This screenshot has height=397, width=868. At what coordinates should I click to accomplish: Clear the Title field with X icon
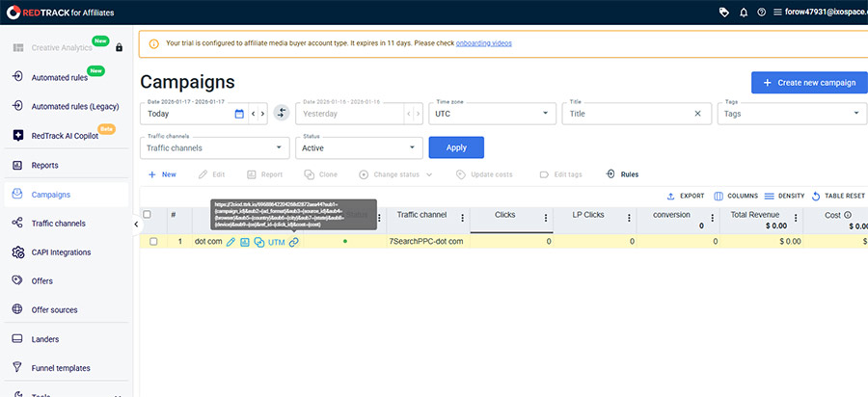697,113
